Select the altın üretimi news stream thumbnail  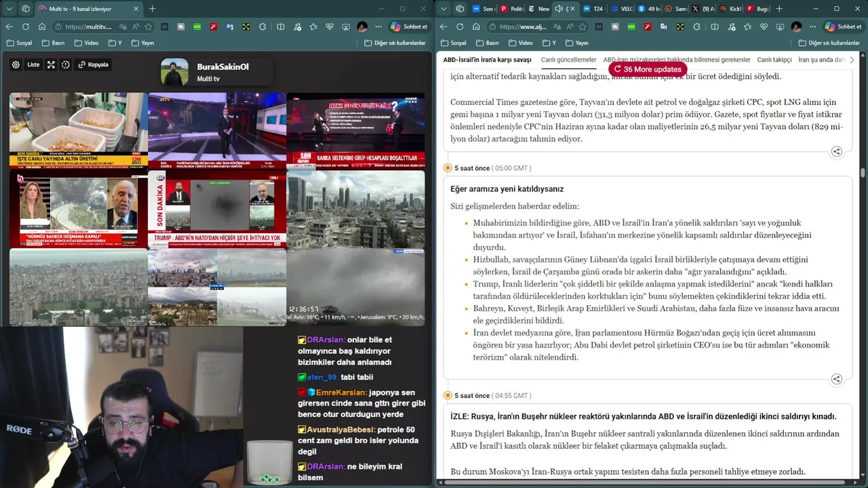79,130
